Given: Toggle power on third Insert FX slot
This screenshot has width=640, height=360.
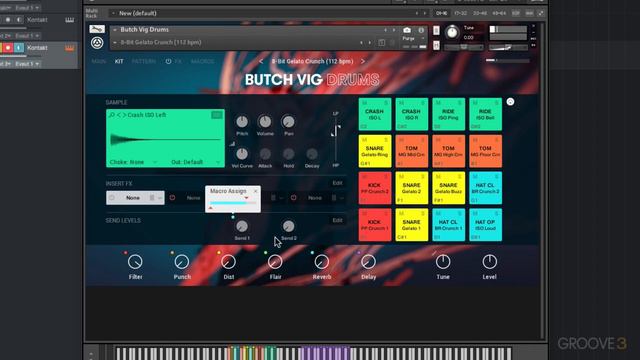Looking at the screenshot, I should point(293,198).
